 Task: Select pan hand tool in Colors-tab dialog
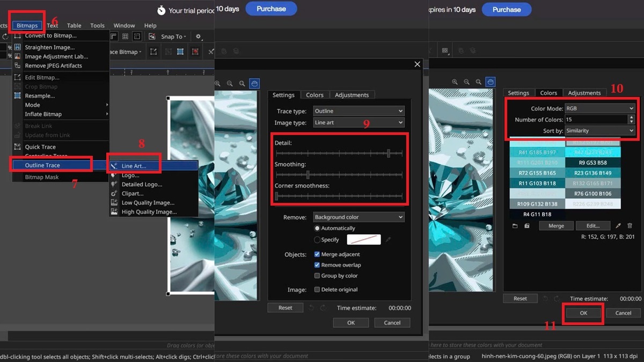[x=491, y=82]
